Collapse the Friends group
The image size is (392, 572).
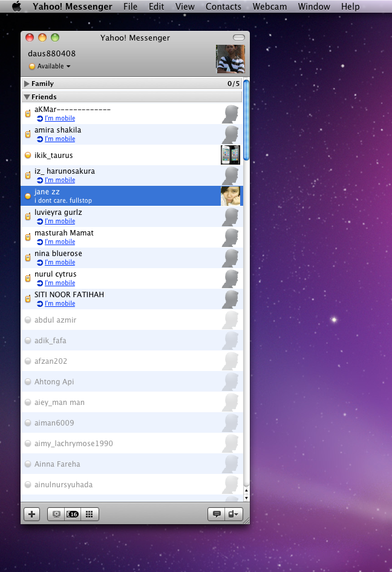[x=27, y=97]
